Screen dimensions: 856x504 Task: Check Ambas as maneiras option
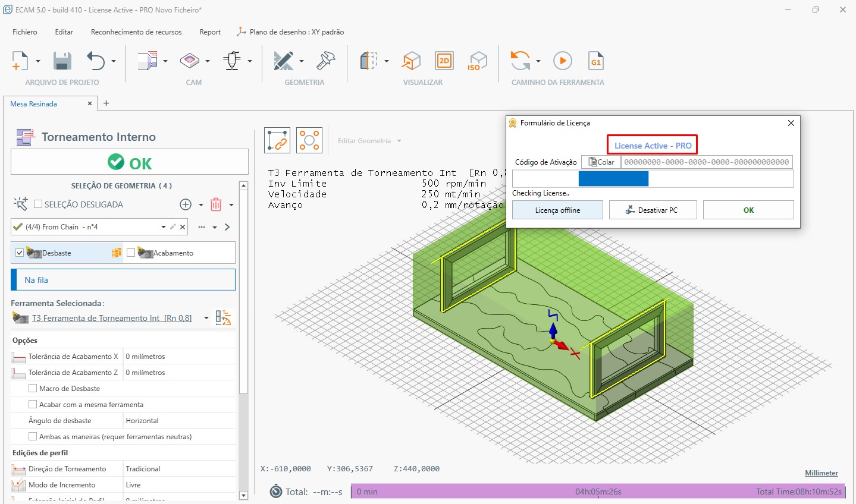pyautogui.click(x=33, y=436)
